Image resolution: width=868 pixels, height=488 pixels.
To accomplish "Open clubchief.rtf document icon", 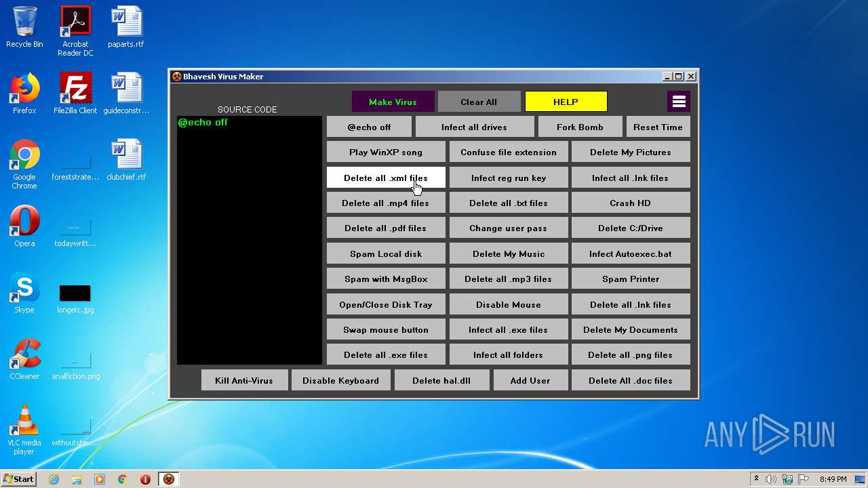I will 126,160.
